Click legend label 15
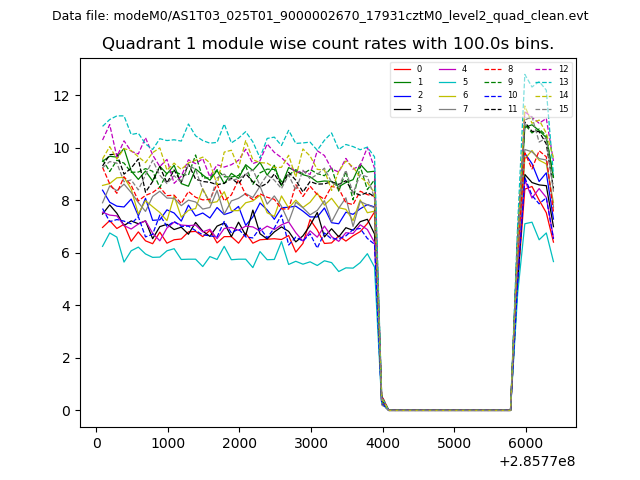 pyautogui.click(x=563, y=108)
